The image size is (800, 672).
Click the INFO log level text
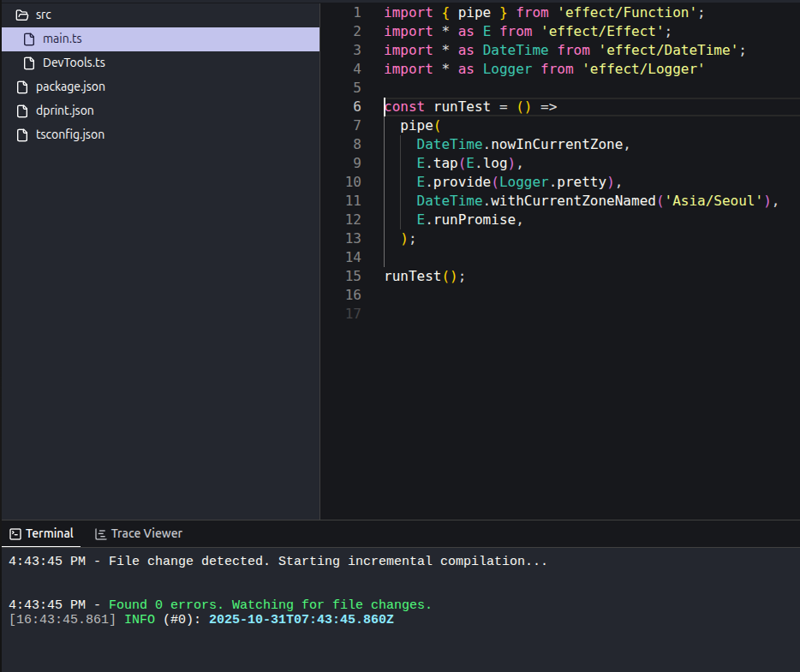click(140, 620)
